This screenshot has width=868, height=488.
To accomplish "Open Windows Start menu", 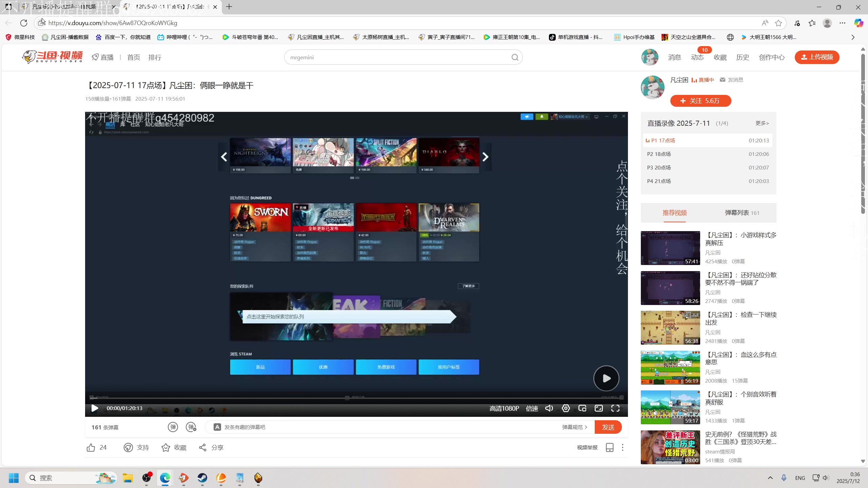I will point(14,478).
